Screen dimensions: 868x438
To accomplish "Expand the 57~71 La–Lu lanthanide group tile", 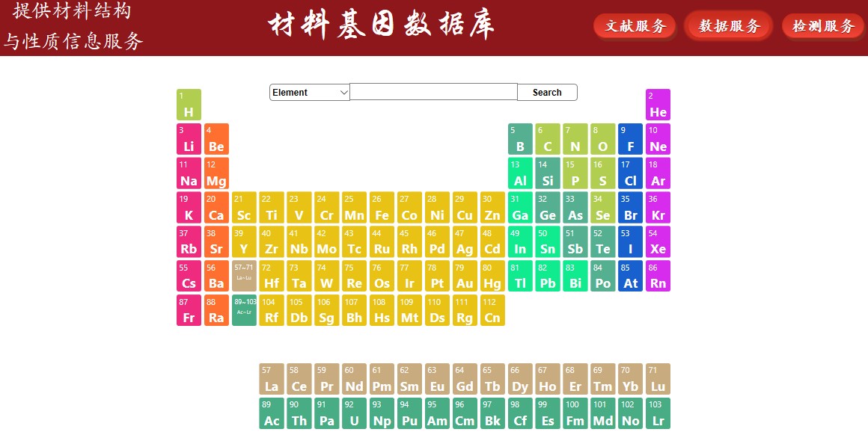I will point(244,276).
